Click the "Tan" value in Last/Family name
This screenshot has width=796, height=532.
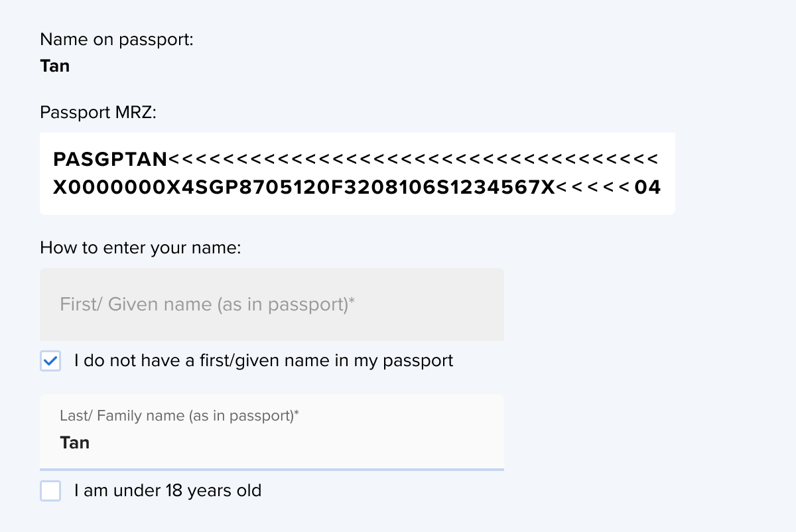point(75,442)
